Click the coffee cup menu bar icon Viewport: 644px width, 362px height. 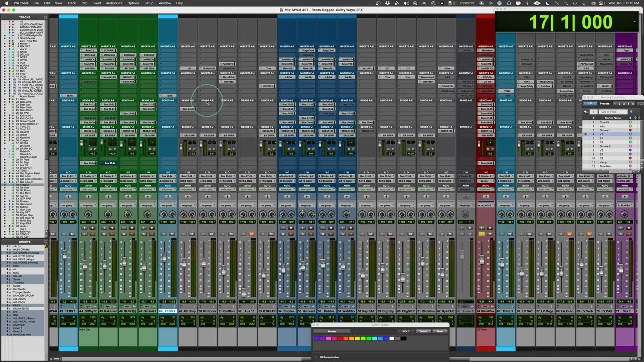[518, 3]
